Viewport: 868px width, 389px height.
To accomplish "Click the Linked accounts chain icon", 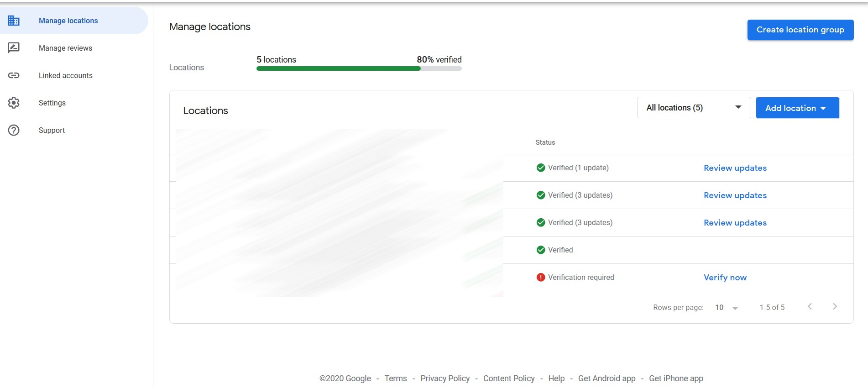I will point(14,75).
